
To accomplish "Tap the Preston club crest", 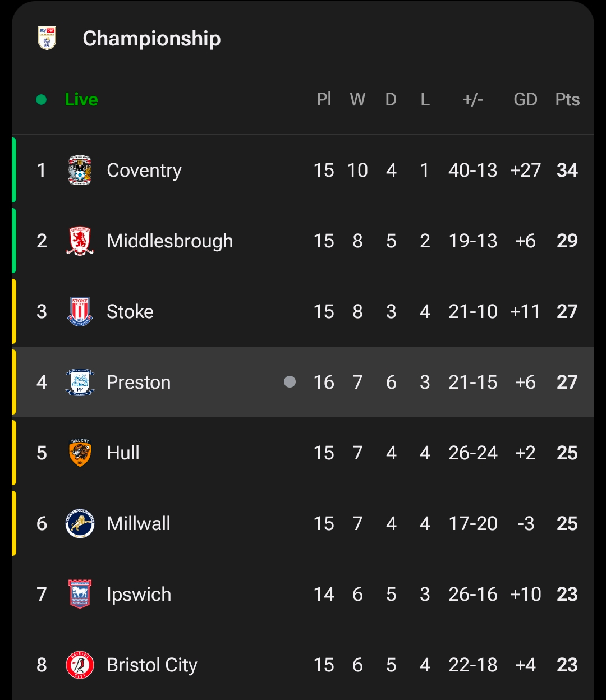I will pyautogui.click(x=80, y=383).
